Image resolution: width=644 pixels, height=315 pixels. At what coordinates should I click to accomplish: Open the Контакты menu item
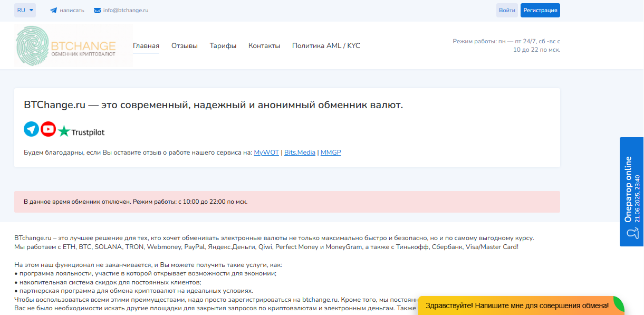[x=264, y=46]
